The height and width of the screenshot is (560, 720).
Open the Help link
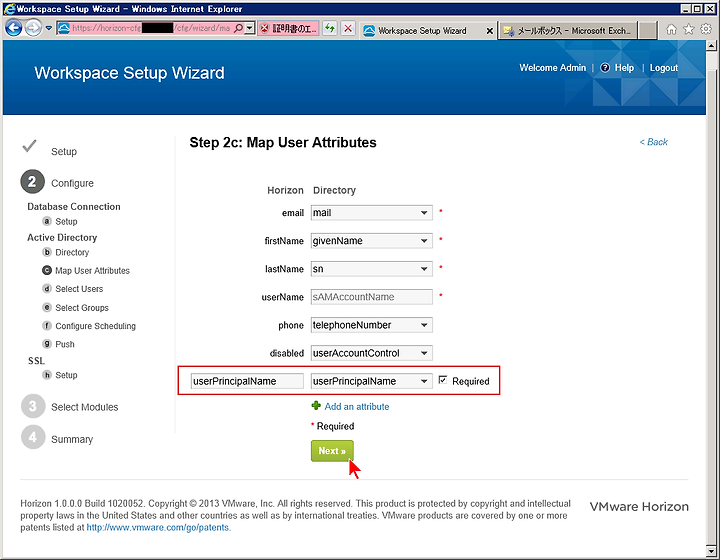coord(624,68)
